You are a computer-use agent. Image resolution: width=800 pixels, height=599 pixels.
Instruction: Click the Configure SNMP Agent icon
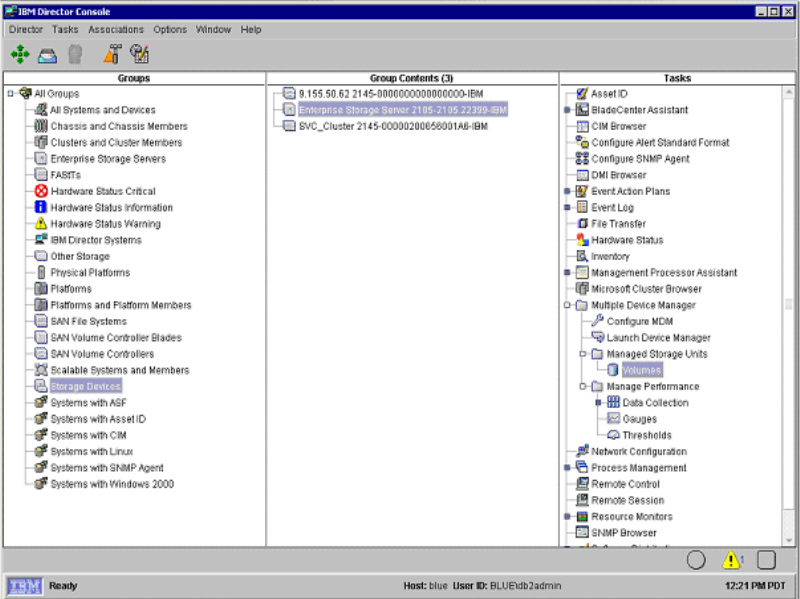tap(582, 159)
